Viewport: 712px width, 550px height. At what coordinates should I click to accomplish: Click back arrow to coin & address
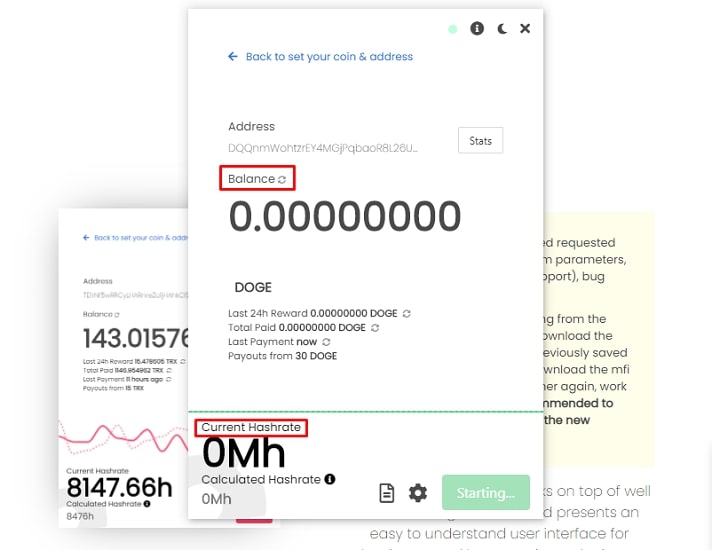[233, 56]
